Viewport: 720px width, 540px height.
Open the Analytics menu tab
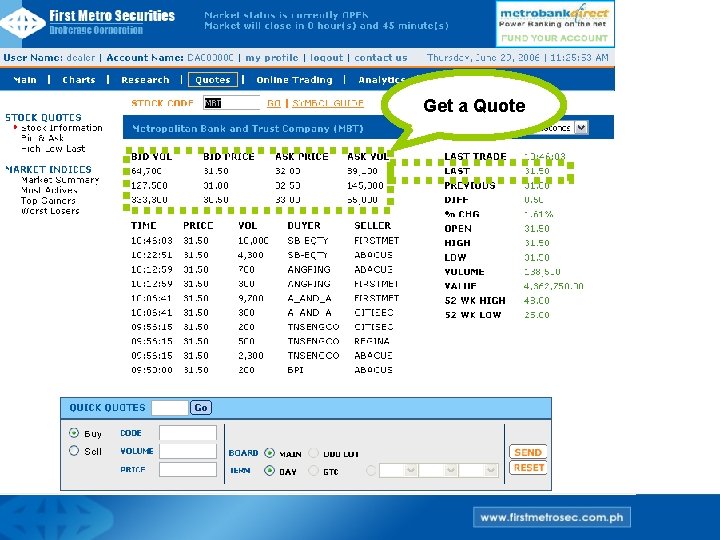pyautogui.click(x=381, y=80)
